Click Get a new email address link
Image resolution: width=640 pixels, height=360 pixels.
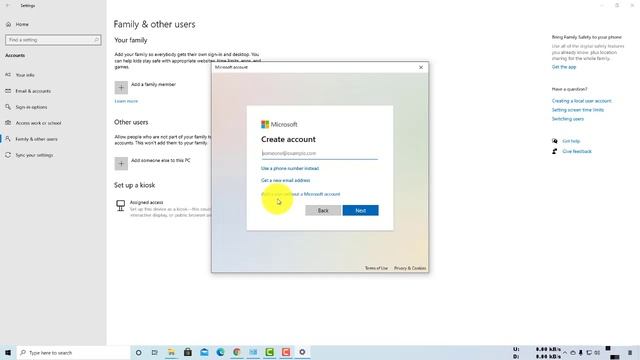[285, 180]
